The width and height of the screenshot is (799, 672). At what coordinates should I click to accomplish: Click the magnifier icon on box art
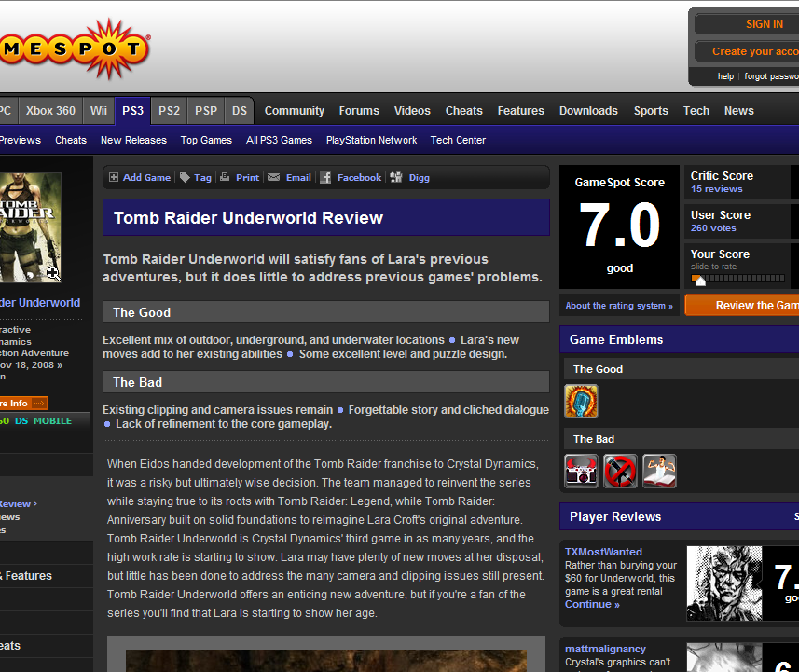click(x=53, y=274)
